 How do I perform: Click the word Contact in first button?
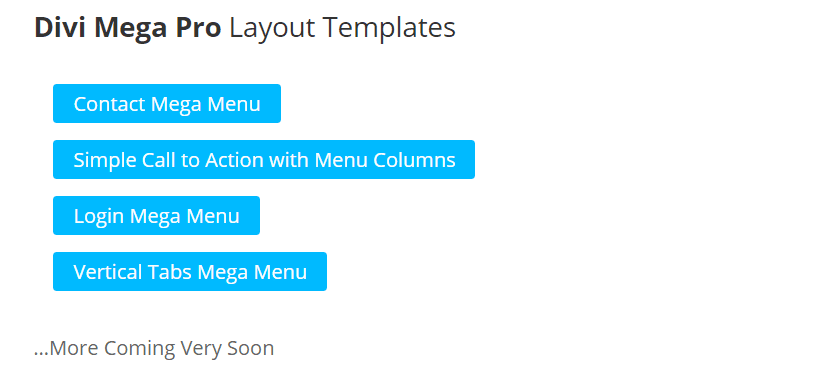tap(109, 104)
